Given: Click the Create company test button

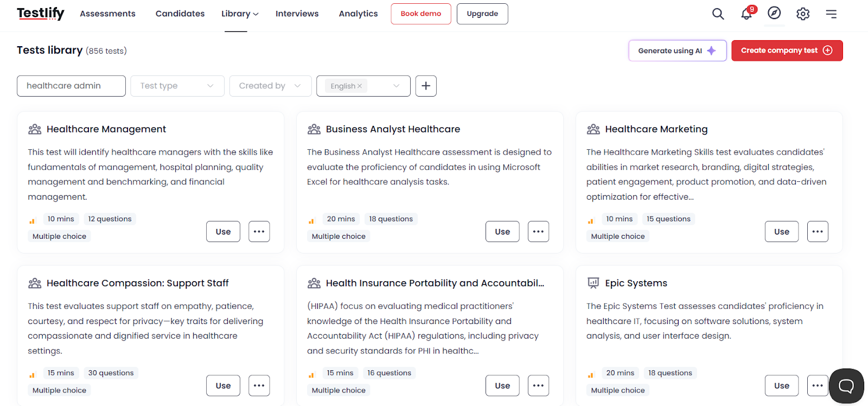Looking at the screenshot, I should tap(787, 50).
